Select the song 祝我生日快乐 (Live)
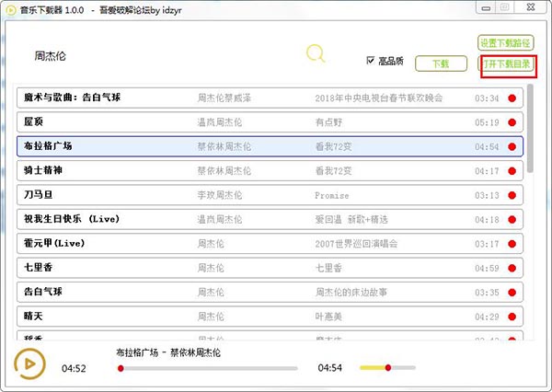The height and width of the screenshot is (392, 552). 72,219
